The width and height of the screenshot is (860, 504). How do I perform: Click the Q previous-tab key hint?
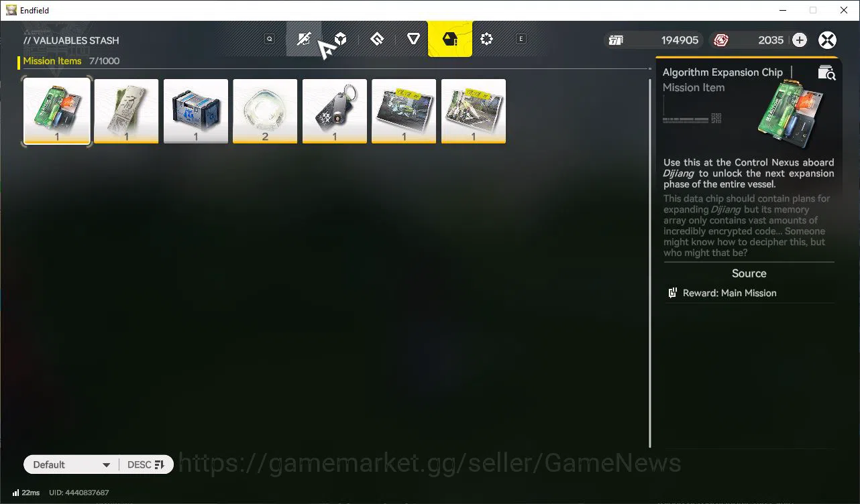coord(270,39)
